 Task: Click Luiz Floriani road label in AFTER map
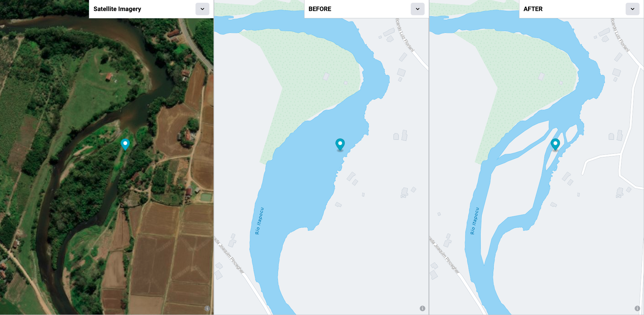pos(619,35)
